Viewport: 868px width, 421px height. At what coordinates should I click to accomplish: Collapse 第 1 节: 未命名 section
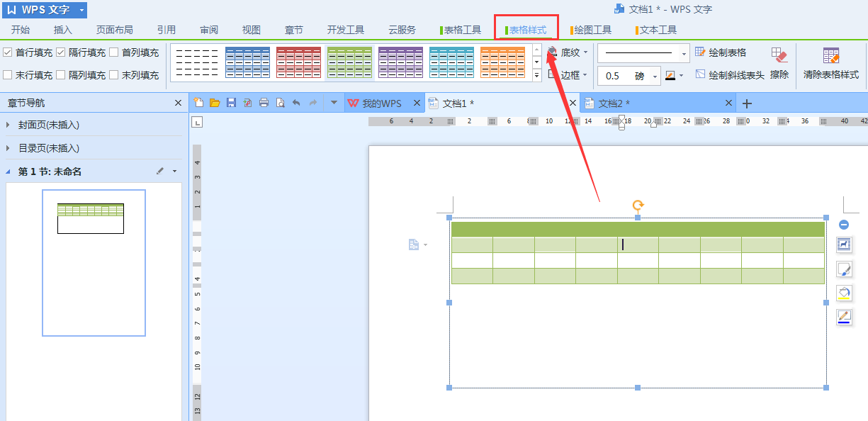coord(8,171)
